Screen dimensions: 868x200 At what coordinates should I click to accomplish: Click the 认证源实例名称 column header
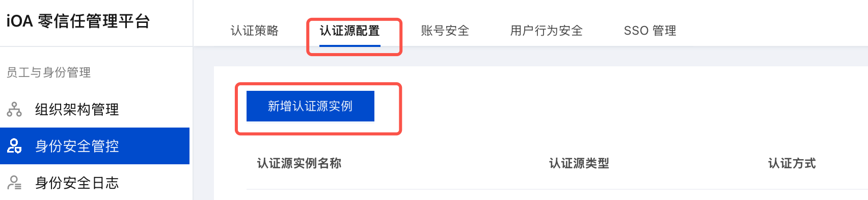(x=299, y=163)
